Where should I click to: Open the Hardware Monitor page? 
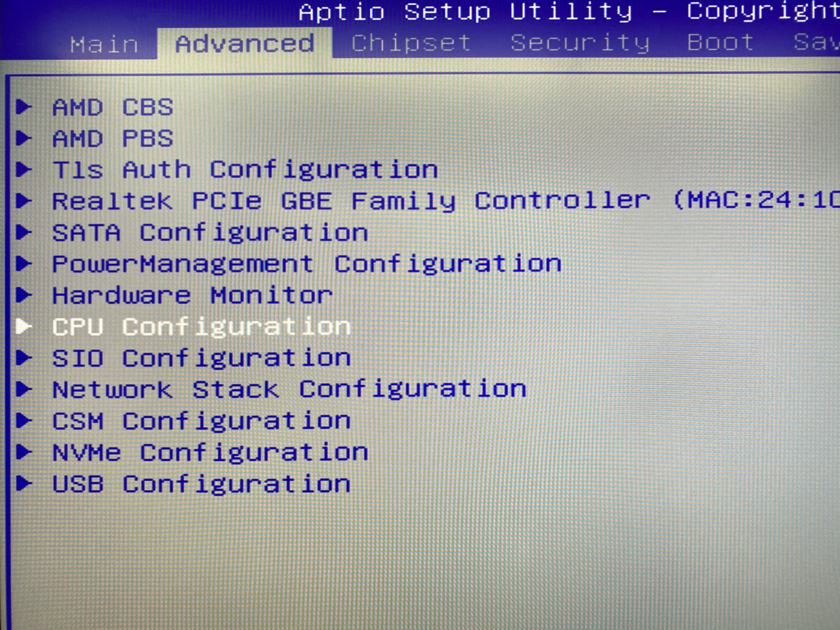click(191, 295)
